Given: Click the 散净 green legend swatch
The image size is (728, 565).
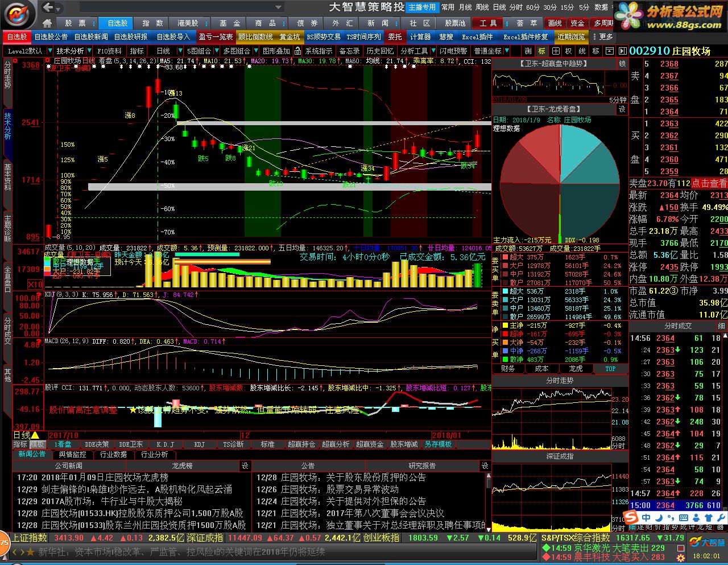Looking at the screenshot, I should 504,360.
